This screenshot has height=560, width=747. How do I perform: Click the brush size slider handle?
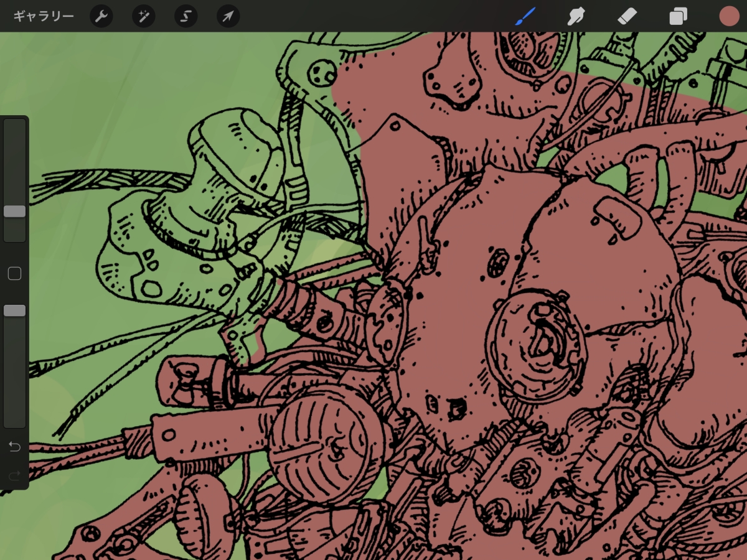tap(14, 212)
